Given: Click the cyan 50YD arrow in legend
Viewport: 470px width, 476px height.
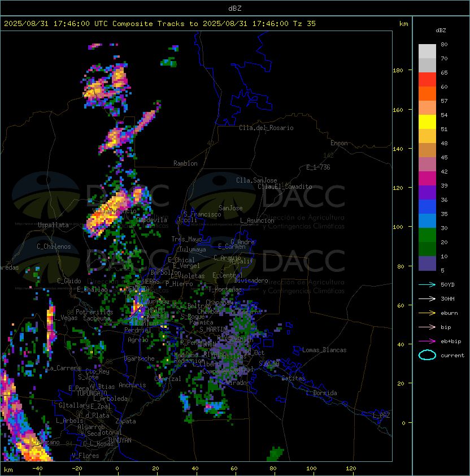Looking at the screenshot, I should coord(427,284).
